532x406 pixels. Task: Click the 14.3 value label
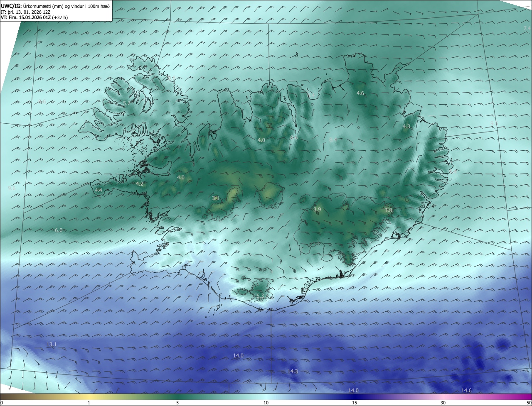point(293,371)
